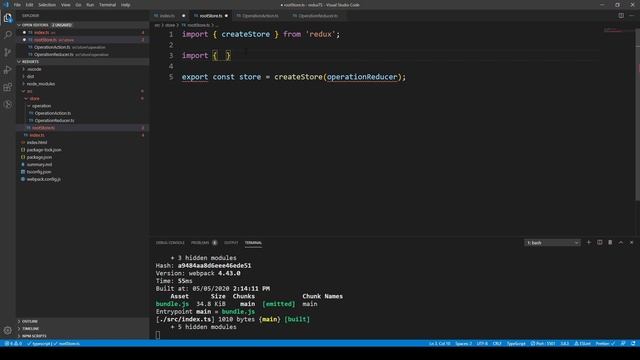Open the Manage gear icon at bottom left
The height and width of the screenshot is (360, 640).
pyautogui.click(x=8, y=330)
